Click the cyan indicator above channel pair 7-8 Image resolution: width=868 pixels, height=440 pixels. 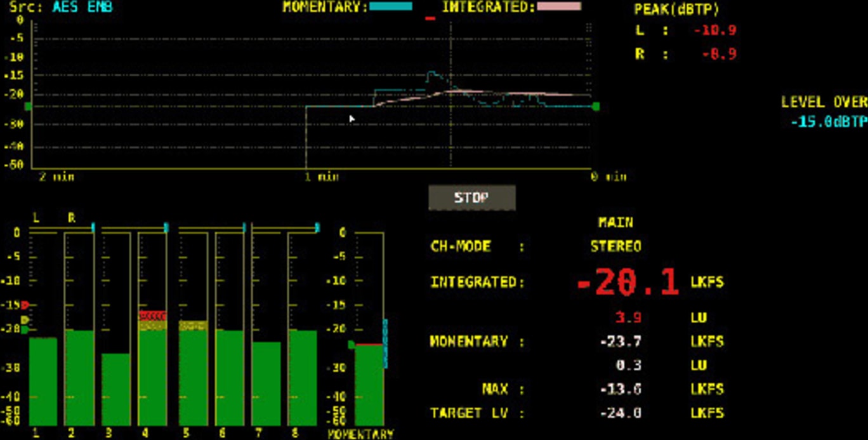point(317,227)
